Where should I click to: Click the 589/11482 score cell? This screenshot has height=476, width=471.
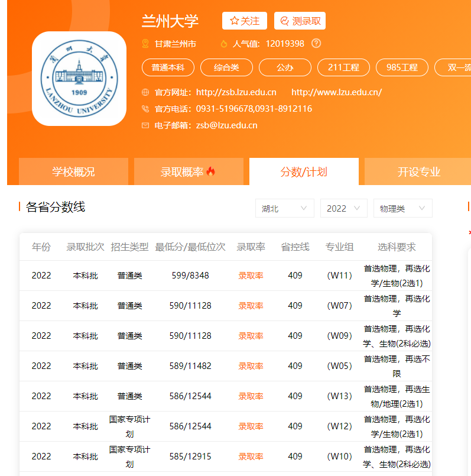pos(190,366)
